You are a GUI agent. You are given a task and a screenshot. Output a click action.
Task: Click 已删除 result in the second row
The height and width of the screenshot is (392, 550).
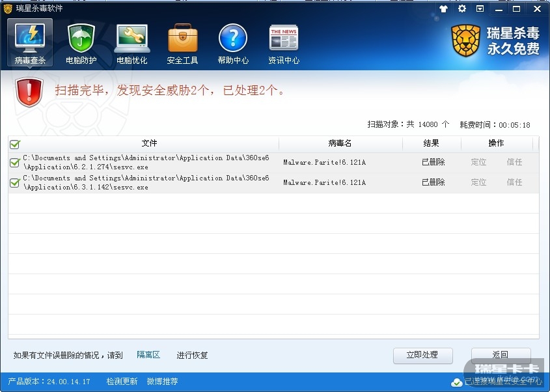coord(433,182)
